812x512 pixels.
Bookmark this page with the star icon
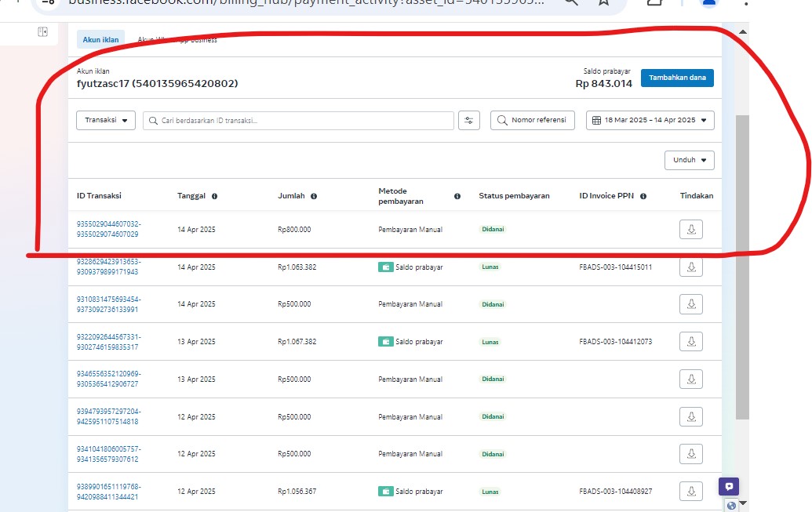[x=603, y=2]
